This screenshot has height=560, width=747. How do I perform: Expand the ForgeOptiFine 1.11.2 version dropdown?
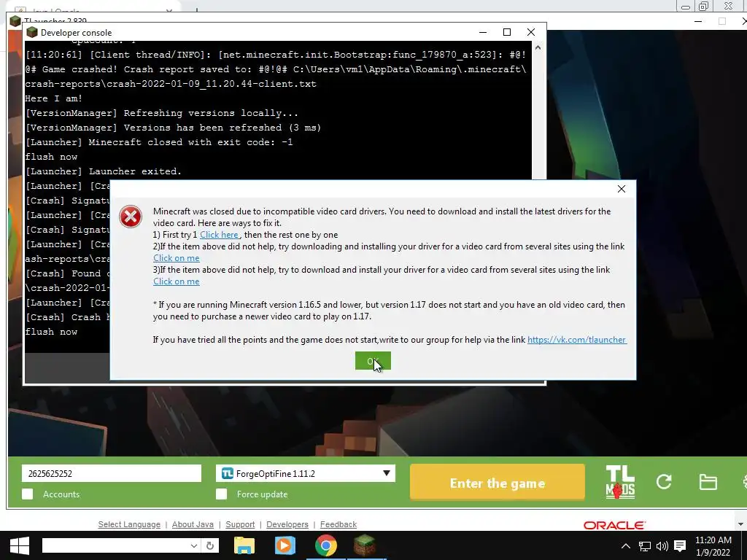387,473
